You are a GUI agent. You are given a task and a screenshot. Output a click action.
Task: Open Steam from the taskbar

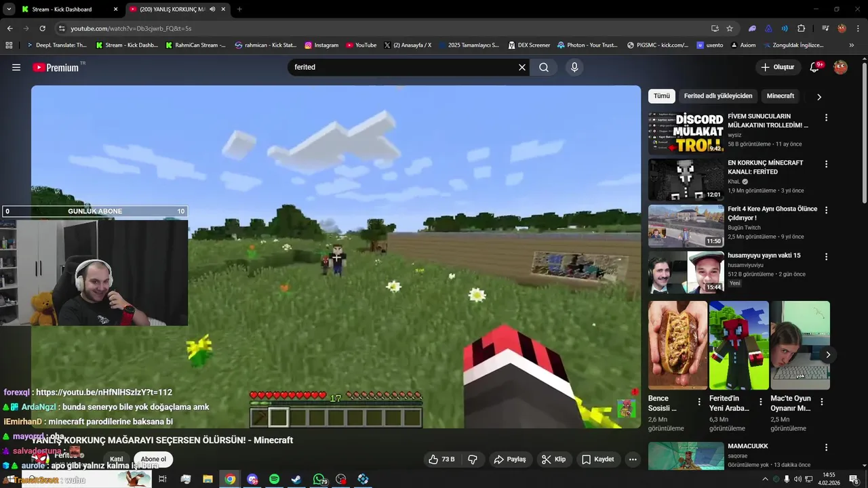(x=296, y=479)
